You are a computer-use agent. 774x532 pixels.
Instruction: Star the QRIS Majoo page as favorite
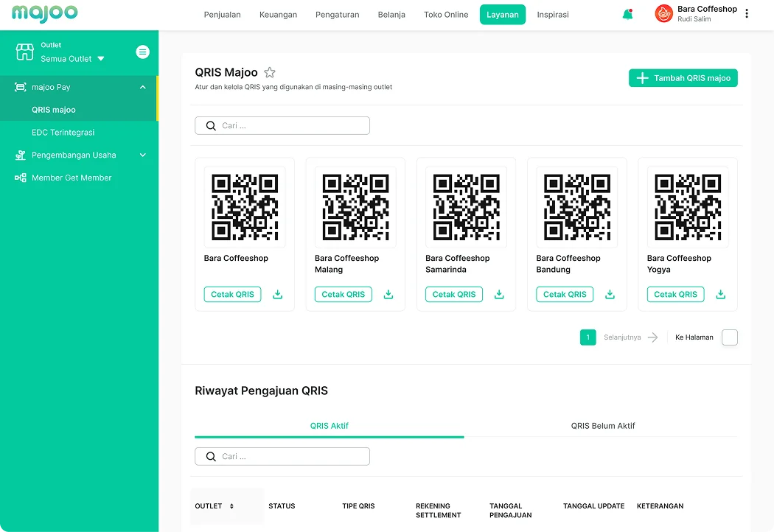pyautogui.click(x=270, y=72)
